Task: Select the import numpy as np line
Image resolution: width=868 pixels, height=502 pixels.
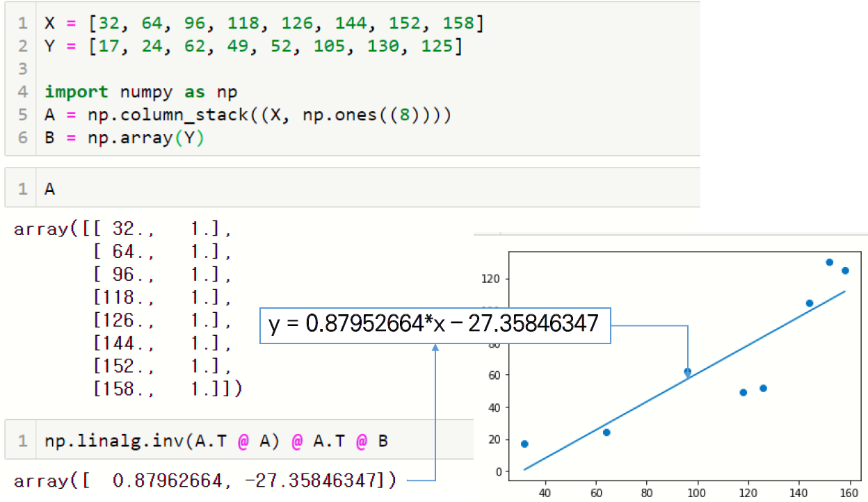Action: 141,92
